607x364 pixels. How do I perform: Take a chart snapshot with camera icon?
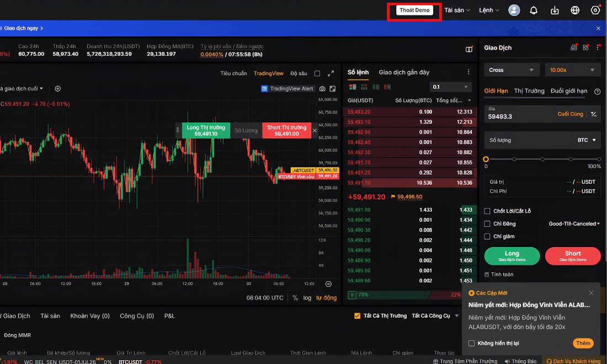pos(322,89)
